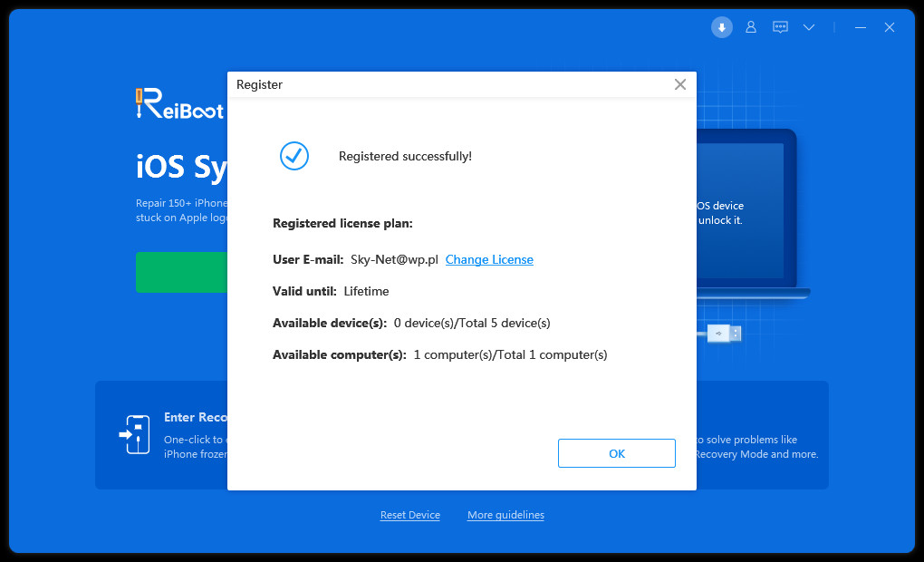This screenshot has width=924, height=562.
Task: Click '0 device(s)/Total 5 device(s)' text
Action: pos(472,324)
